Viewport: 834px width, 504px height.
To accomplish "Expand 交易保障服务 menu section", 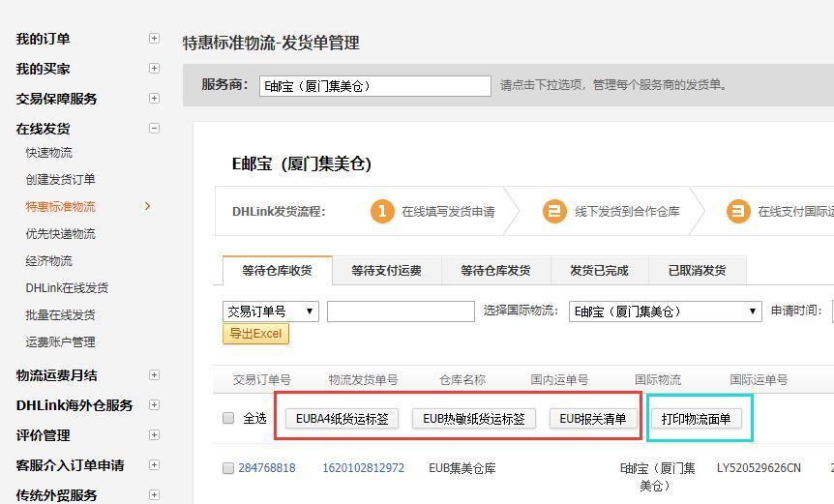I will [154, 99].
